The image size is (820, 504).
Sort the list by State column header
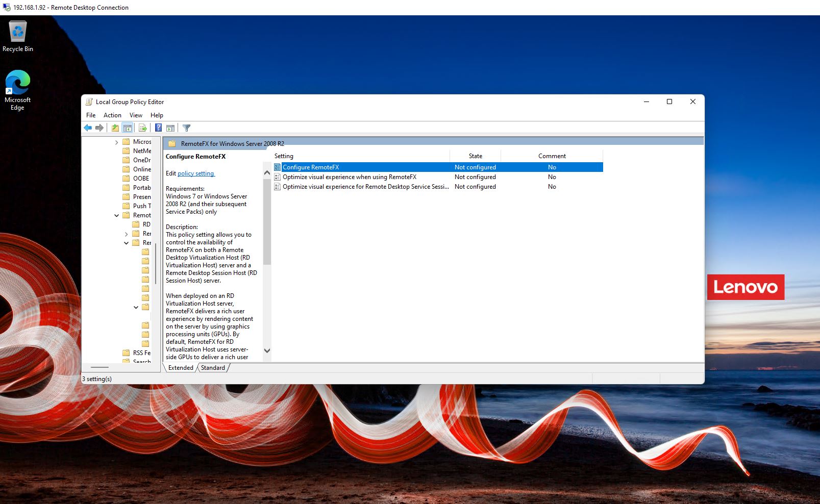click(x=475, y=156)
